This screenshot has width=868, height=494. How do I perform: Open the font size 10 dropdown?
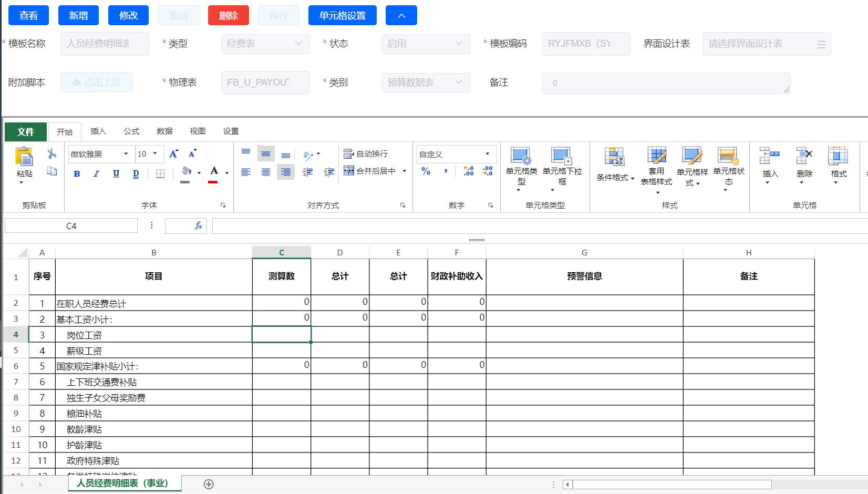point(155,154)
